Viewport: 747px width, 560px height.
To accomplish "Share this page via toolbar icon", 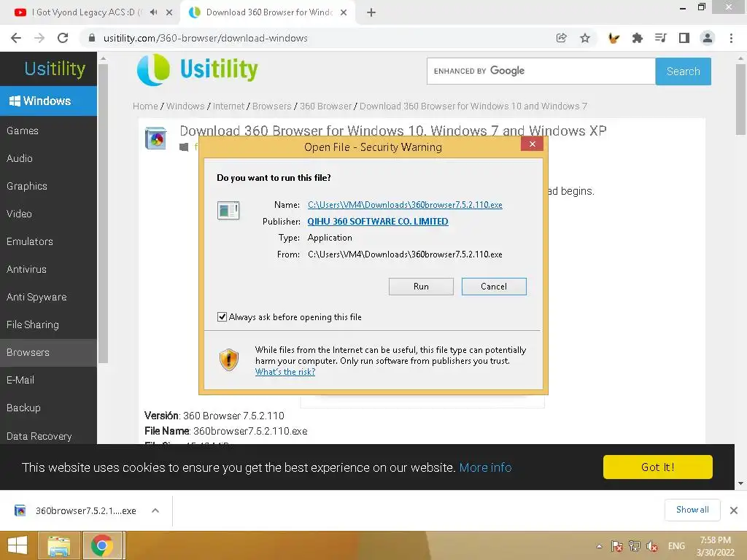I will 561,38.
